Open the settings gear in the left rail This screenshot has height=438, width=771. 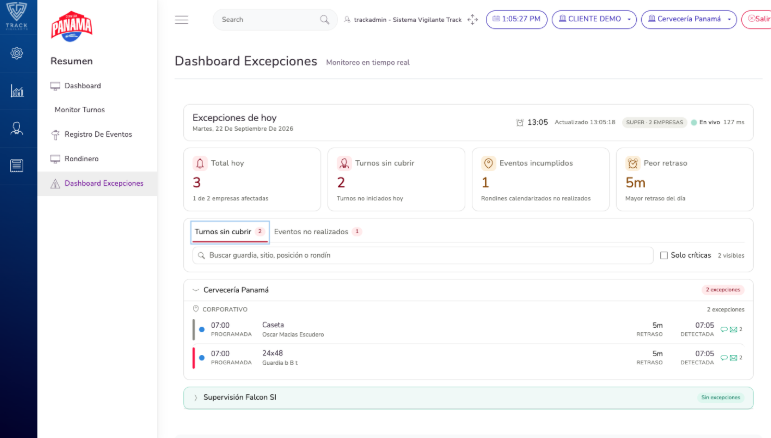17,53
